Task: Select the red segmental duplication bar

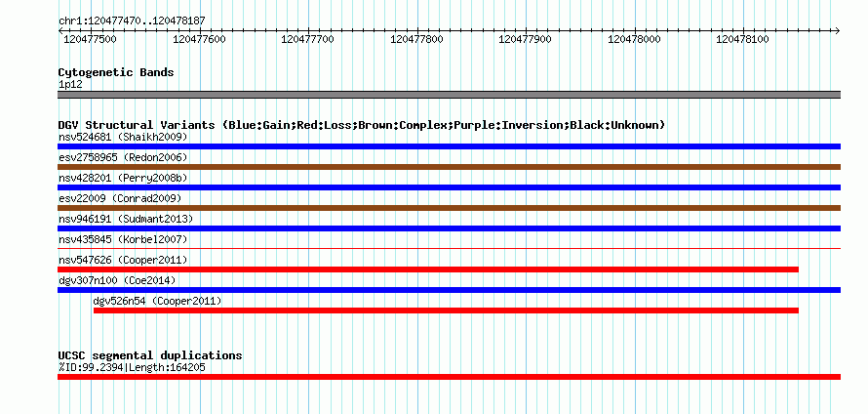Action: [449, 377]
